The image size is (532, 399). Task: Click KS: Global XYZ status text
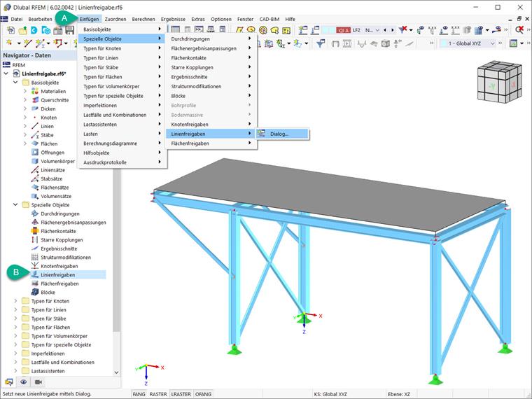[330, 394]
